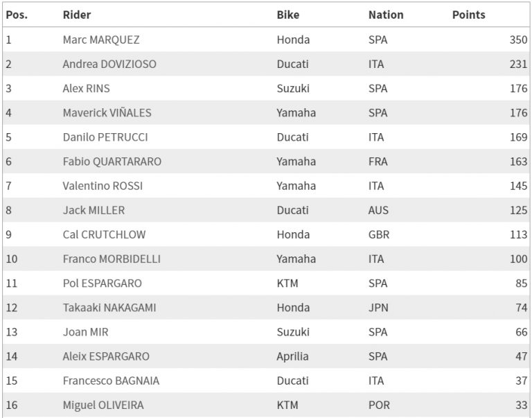Click Fabio QUARTARARO rider name
This screenshot has width=532, height=418.
[112, 162]
